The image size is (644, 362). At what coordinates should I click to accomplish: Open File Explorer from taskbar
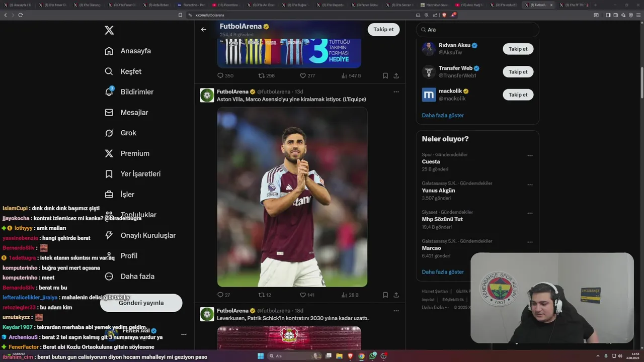[340, 356]
